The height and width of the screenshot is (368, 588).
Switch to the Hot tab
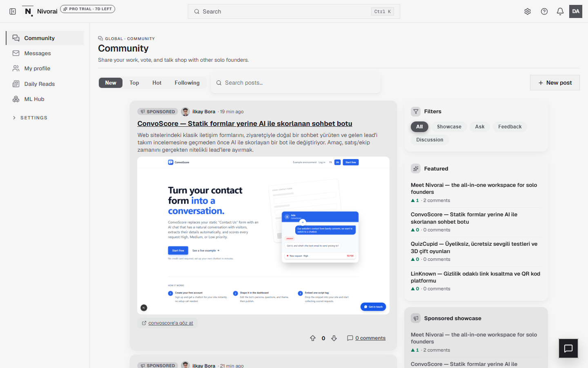click(x=157, y=83)
